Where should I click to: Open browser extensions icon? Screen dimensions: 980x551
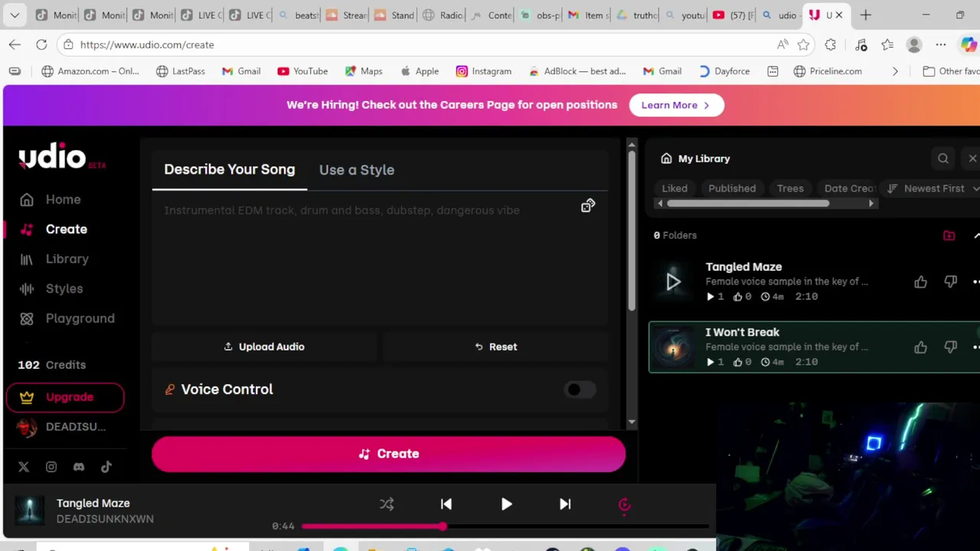click(830, 45)
